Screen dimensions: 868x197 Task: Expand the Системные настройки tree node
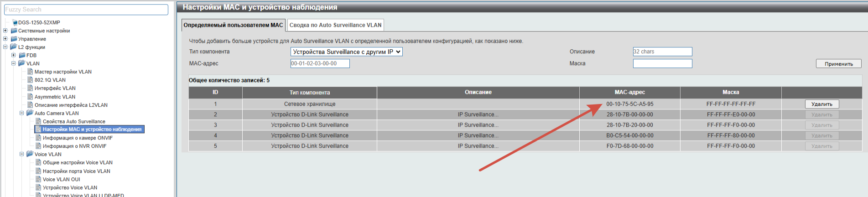pos(5,31)
